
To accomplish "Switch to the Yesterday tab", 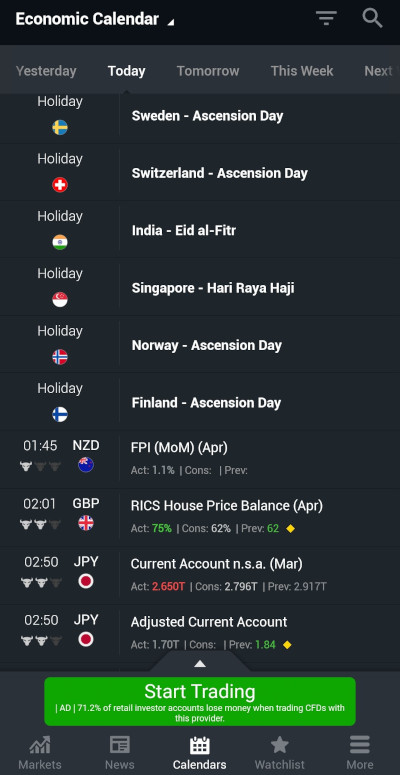I will coord(46,71).
